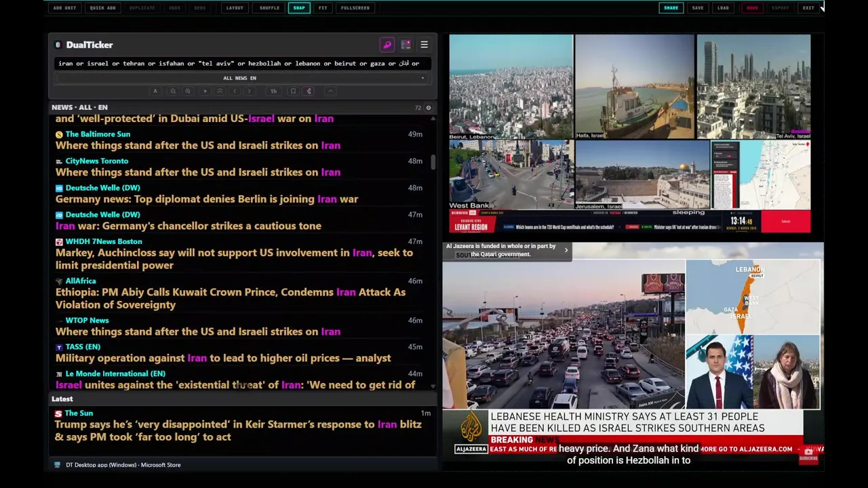This screenshot has height=488, width=868.
Task: Click the FIT toolbar item
Action: pyautogui.click(x=323, y=8)
